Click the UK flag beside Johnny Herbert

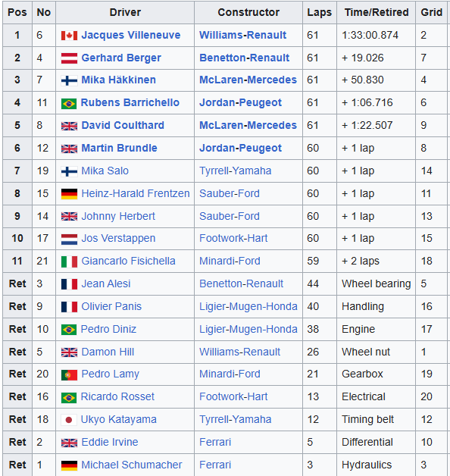69,217
